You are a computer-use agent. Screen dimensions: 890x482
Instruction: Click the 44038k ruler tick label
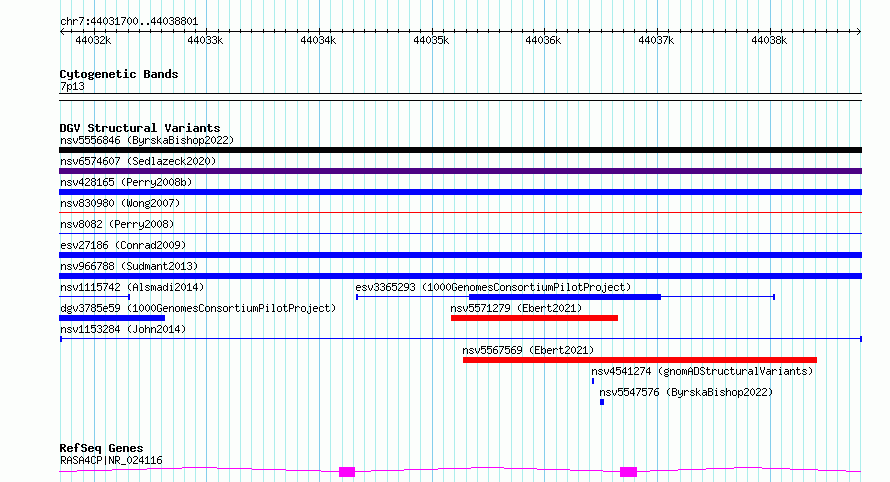coord(769,40)
